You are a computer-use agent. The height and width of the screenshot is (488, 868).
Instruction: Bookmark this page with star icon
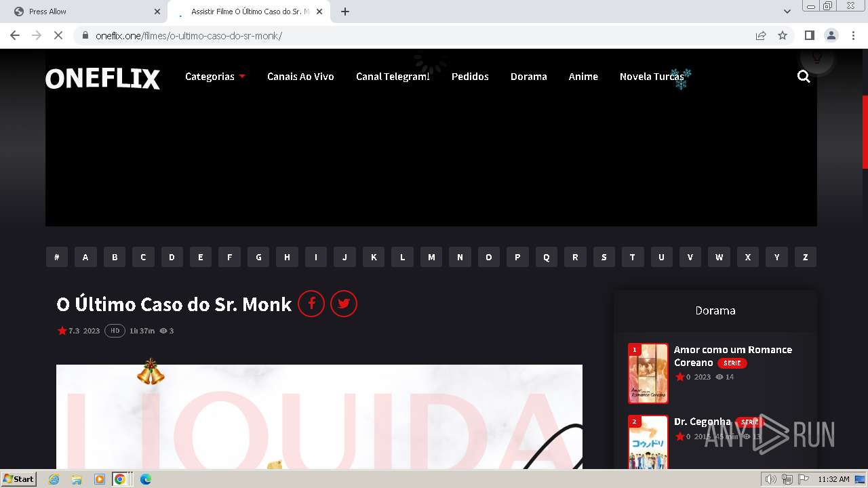pyautogui.click(x=783, y=35)
